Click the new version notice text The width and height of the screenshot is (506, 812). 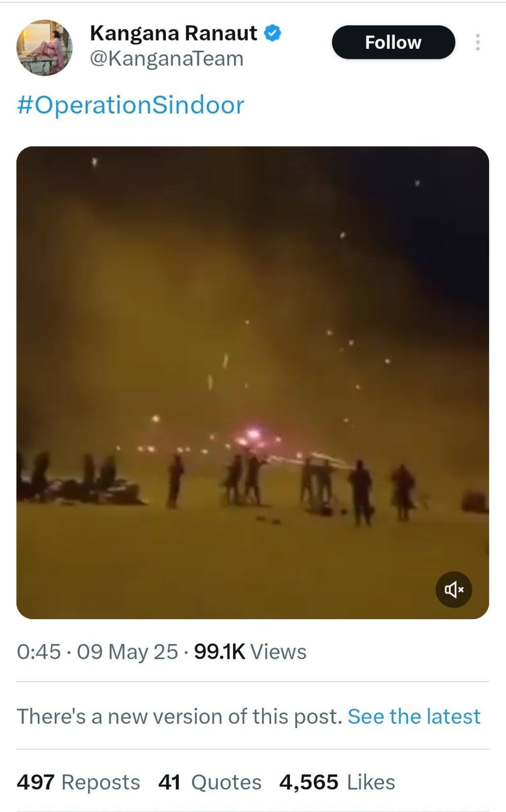[180, 716]
